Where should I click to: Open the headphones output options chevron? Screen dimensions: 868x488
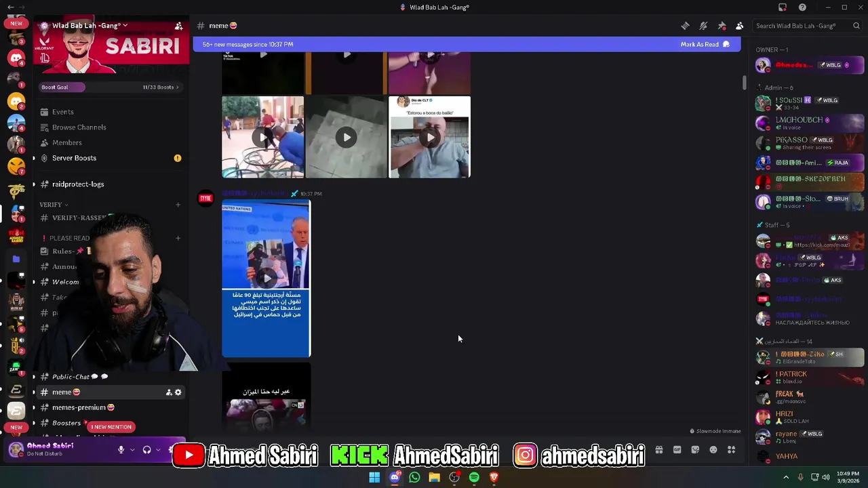pyautogui.click(x=158, y=450)
